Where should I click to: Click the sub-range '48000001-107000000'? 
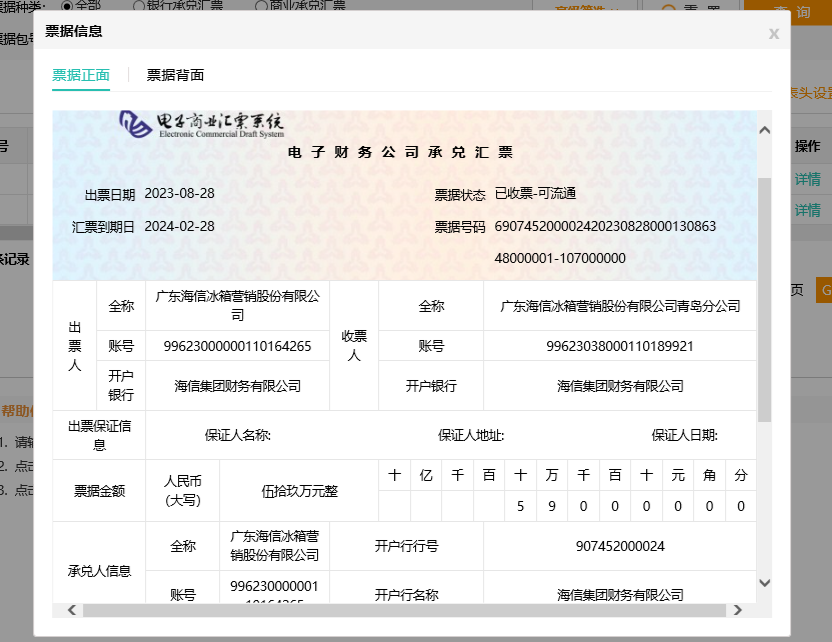[560, 258]
